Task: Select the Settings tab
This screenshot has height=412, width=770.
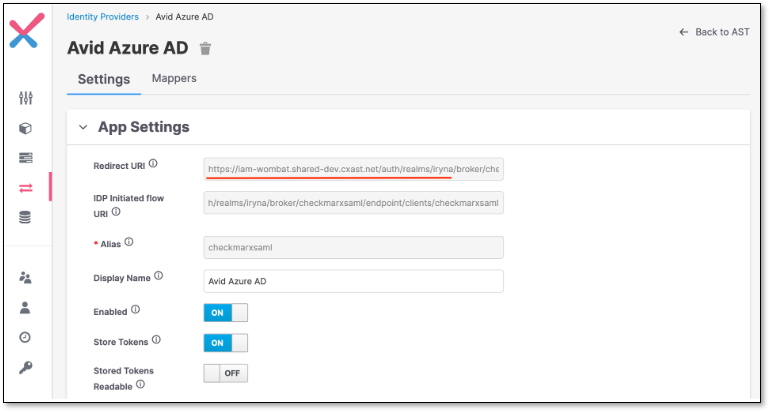Action: (104, 79)
